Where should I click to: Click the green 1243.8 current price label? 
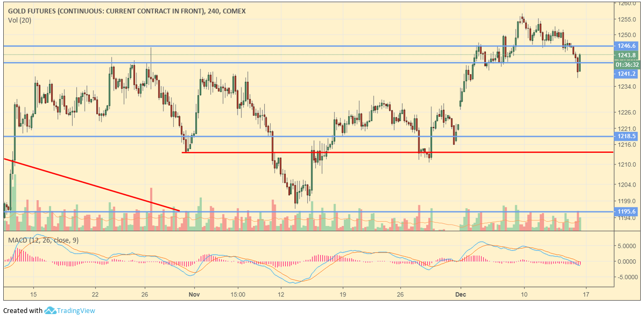tap(627, 55)
